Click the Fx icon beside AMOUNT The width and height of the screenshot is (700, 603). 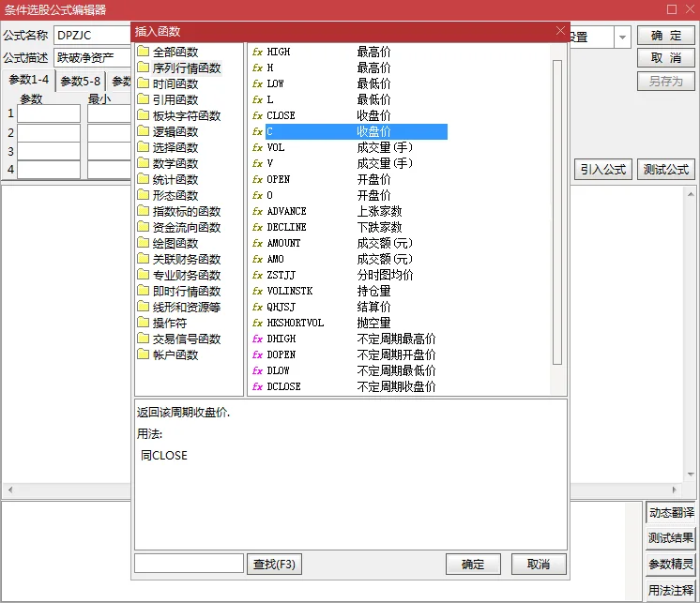point(257,243)
